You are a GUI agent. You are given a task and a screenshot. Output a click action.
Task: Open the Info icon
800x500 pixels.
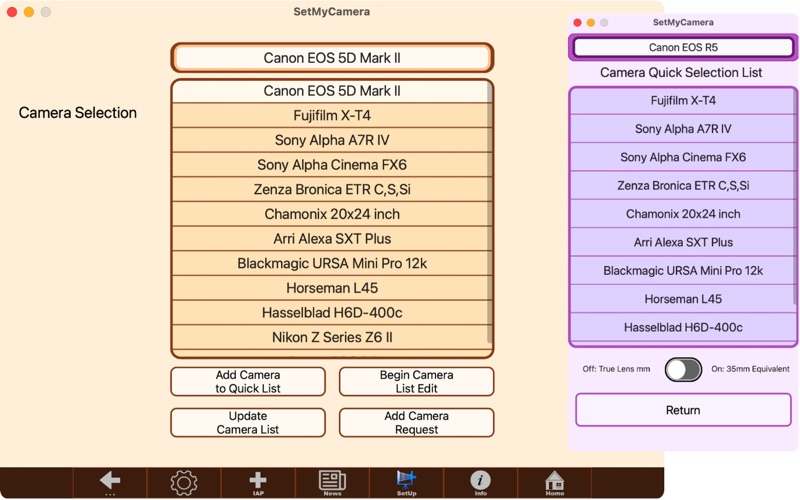click(x=480, y=482)
